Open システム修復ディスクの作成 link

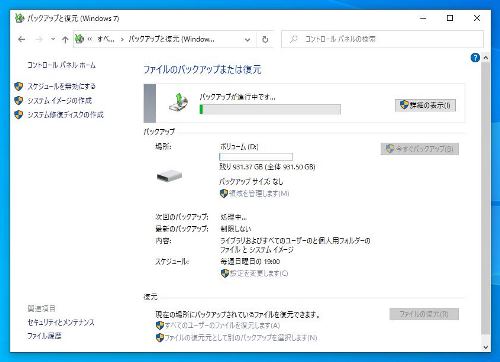point(65,115)
